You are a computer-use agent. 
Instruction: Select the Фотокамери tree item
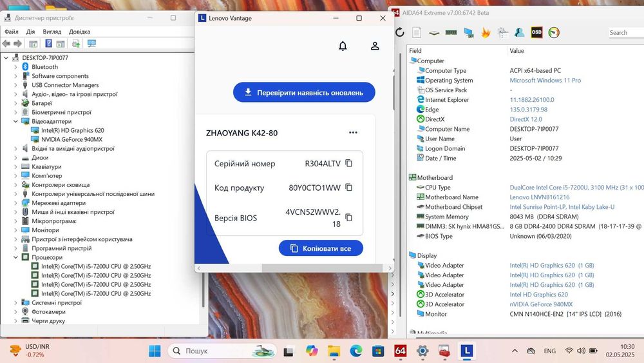coord(48,311)
